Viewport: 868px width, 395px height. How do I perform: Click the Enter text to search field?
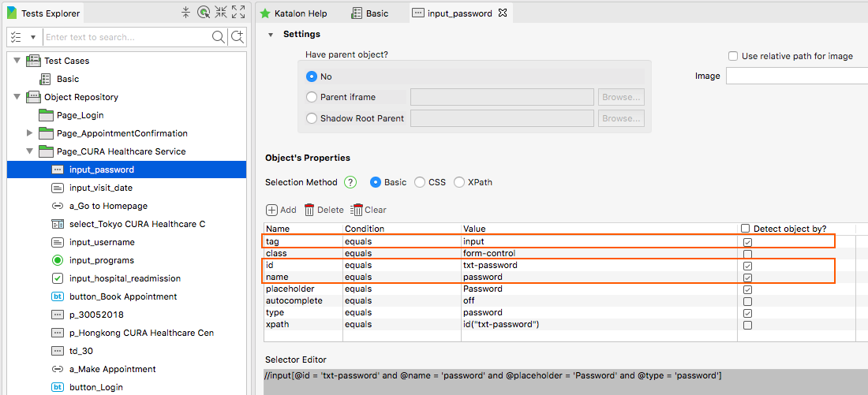(x=128, y=37)
